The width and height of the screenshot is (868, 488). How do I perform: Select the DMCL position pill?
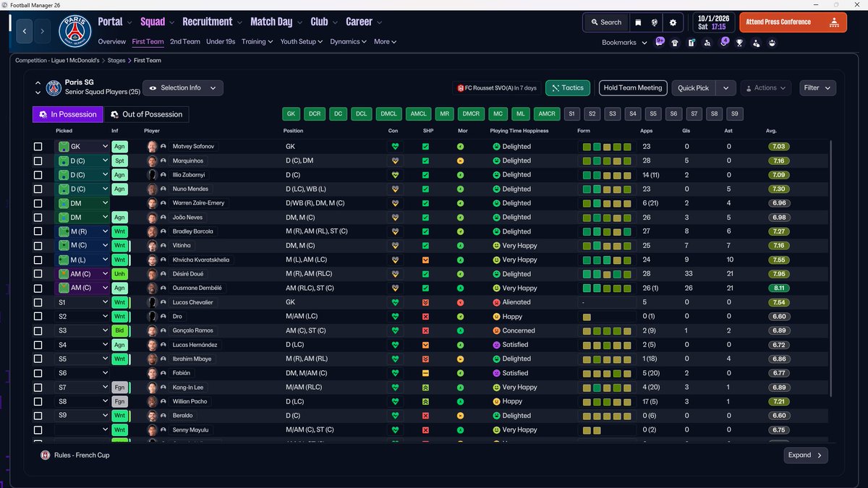click(x=389, y=114)
